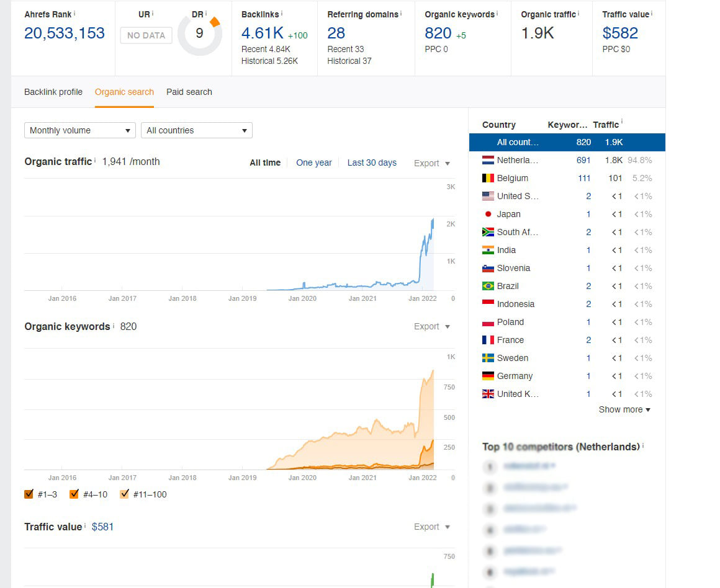Viewport: 720px width, 588px height.
Task: Click the info icon next to Referring domains
Action: 401,13
